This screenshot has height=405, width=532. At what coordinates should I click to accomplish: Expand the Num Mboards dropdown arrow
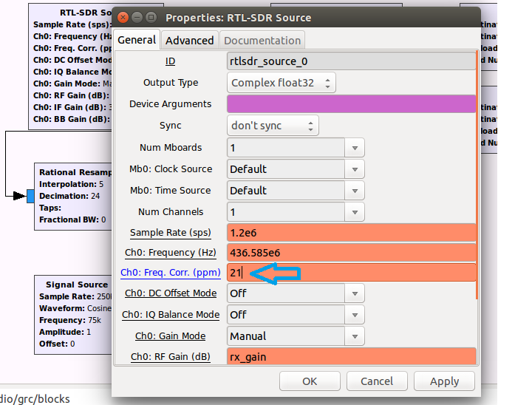(355, 148)
